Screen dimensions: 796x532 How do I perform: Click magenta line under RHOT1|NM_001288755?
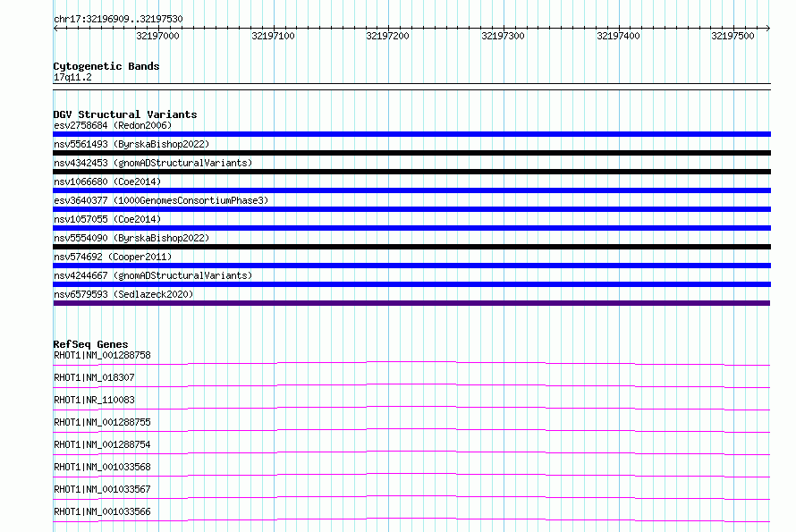(411, 430)
